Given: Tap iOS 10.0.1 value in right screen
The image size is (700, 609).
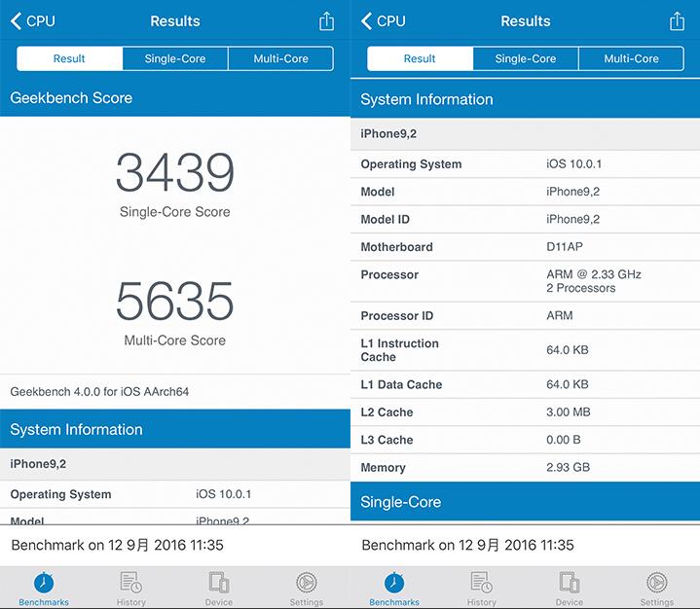Looking at the screenshot, I should 574,164.
